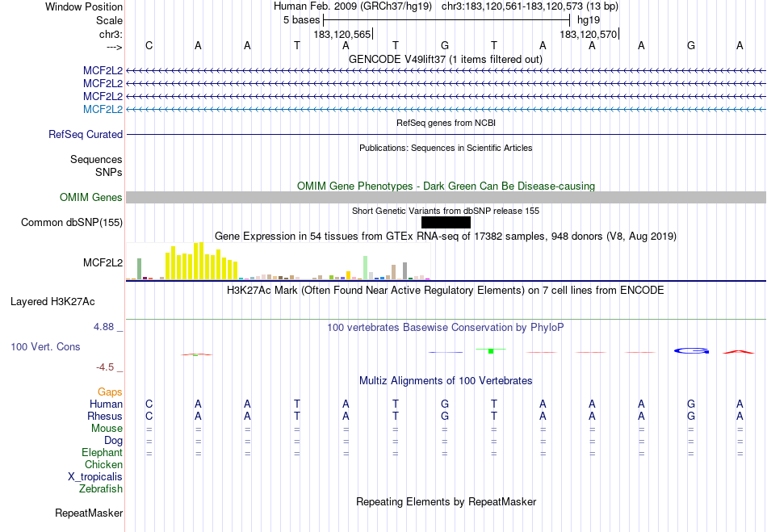
Task: Click the dark green bar in expression chart
Action: 140,269
